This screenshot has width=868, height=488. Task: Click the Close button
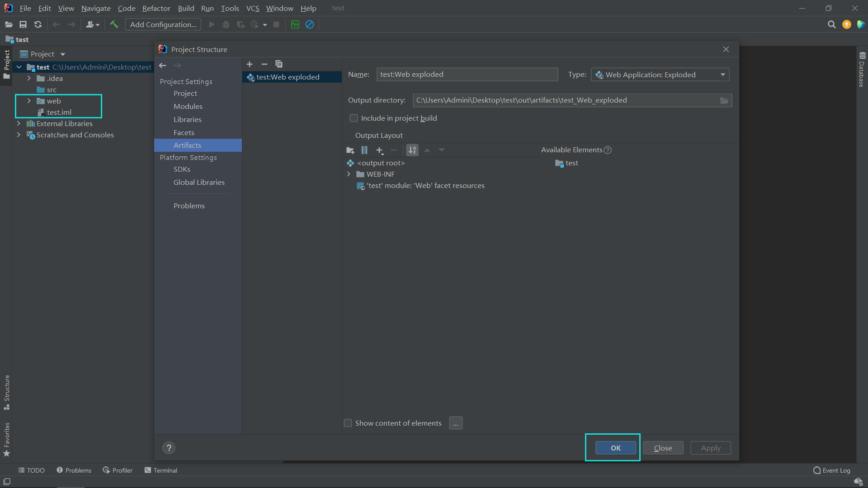(x=663, y=448)
